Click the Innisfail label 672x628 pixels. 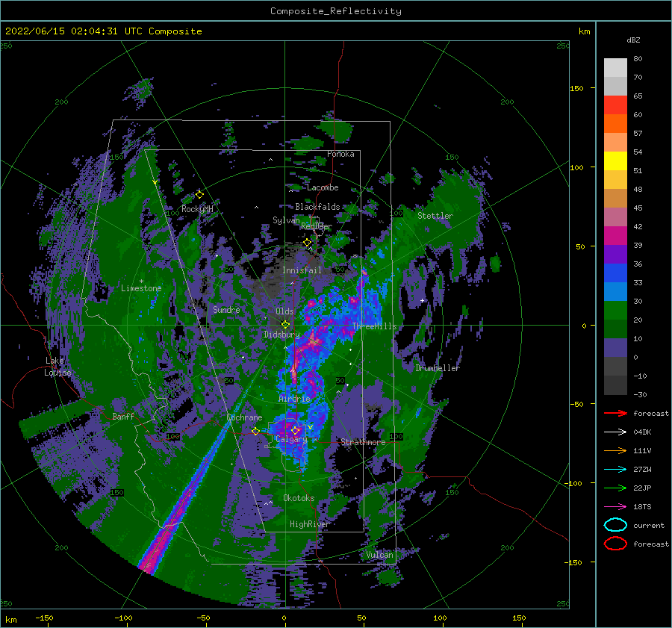click(x=302, y=270)
